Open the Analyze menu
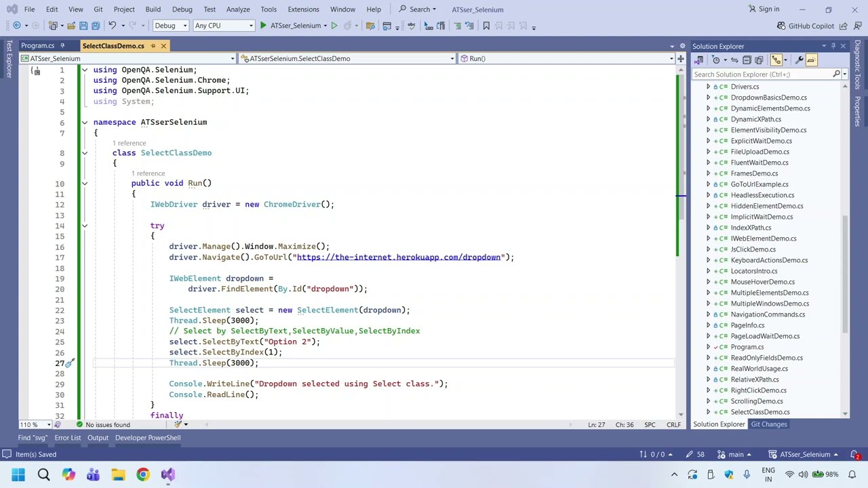The height and width of the screenshot is (488, 868). tap(238, 9)
